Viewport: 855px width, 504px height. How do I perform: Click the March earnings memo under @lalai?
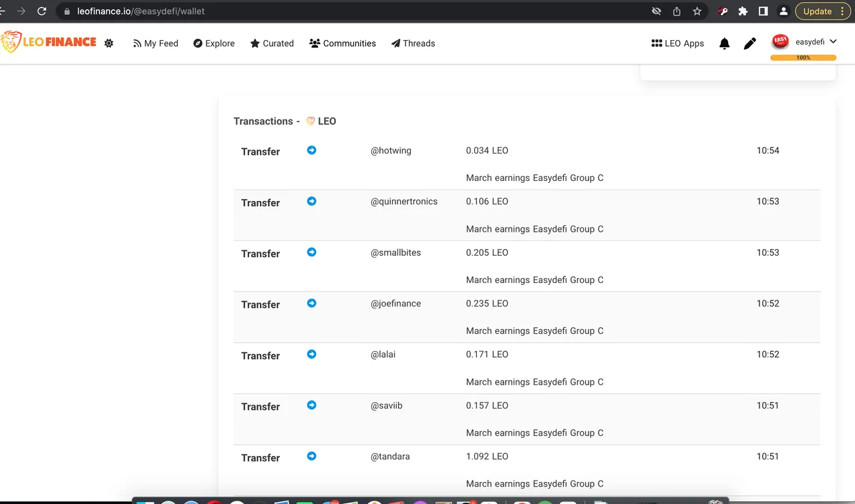pos(534,382)
